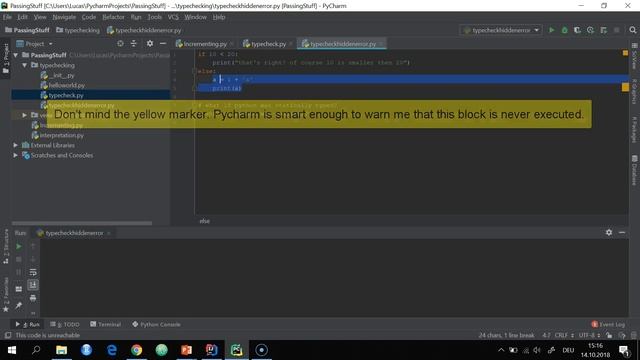The height and width of the screenshot is (360, 640).
Task: Expand the collapsed folder below typecheckhiddenerror.py
Action: coord(24,115)
